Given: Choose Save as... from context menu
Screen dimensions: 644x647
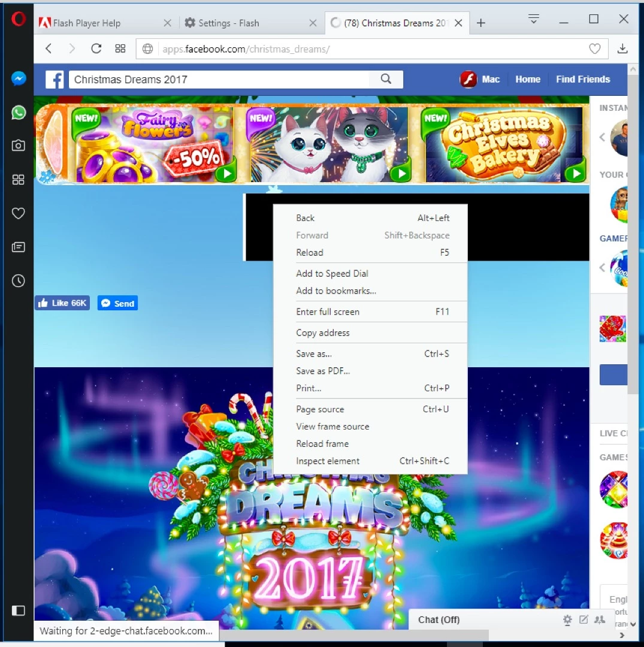Looking at the screenshot, I should point(370,353).
